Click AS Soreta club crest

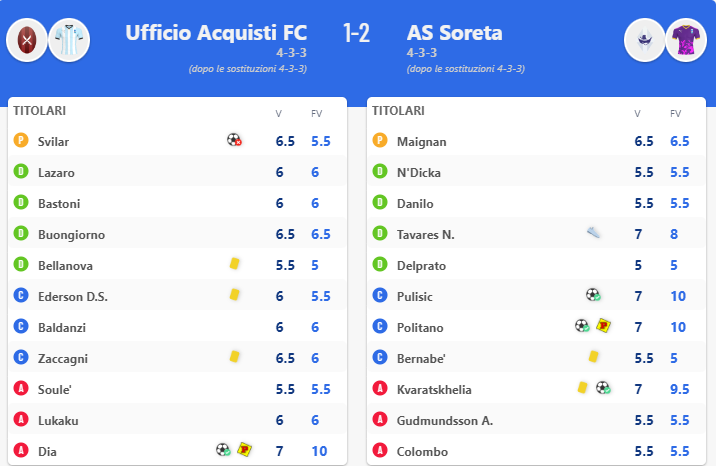(x=644, y=40)
